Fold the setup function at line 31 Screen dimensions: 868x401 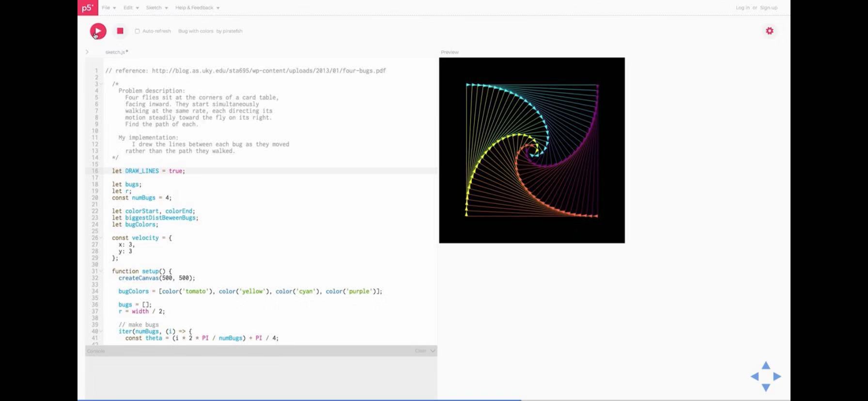(101, 271)
